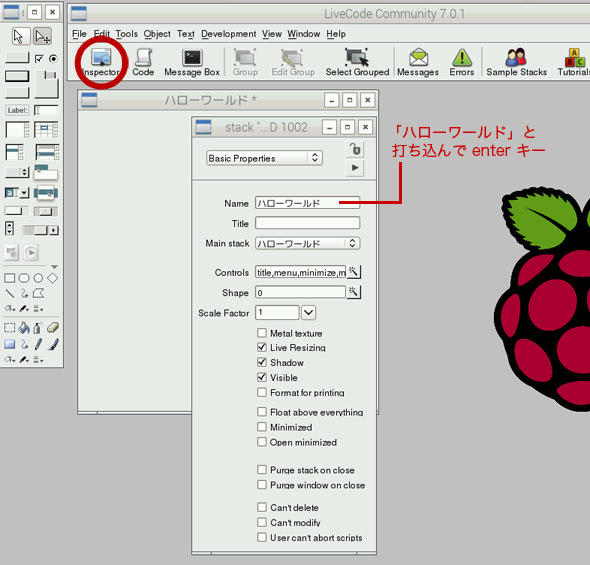
Task: Enable Format for printing
Action: pyautogui.click(x=262, y=392)
